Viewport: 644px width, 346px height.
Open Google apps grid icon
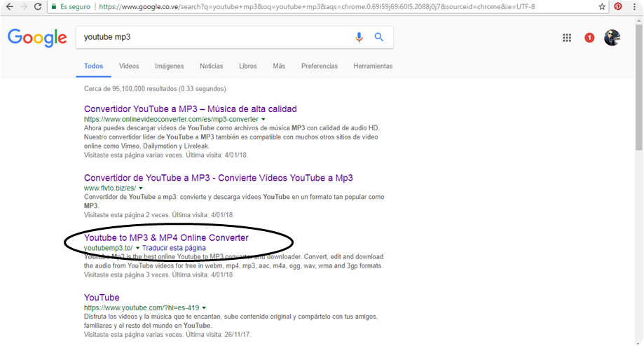tap(567, 38)
